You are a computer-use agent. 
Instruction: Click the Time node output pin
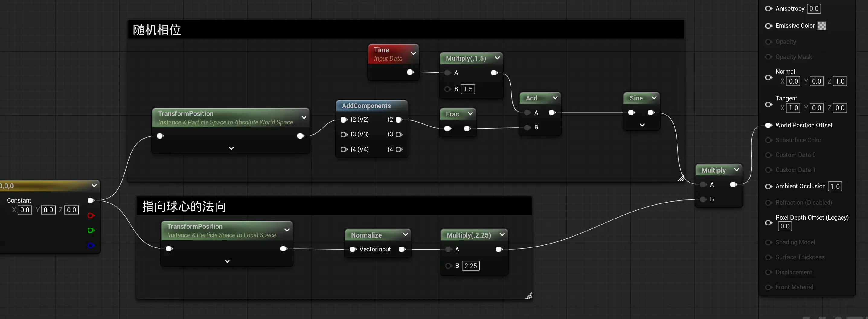(410, 72)
